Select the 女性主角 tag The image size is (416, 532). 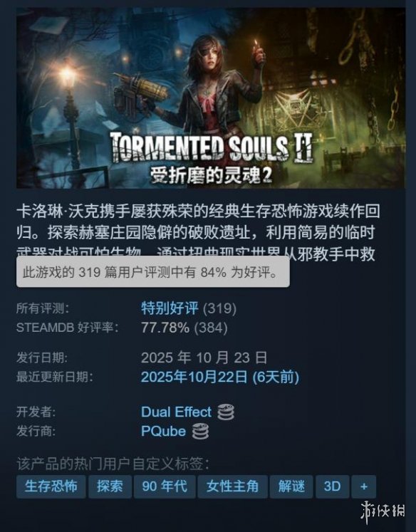[x=233, y=486]
